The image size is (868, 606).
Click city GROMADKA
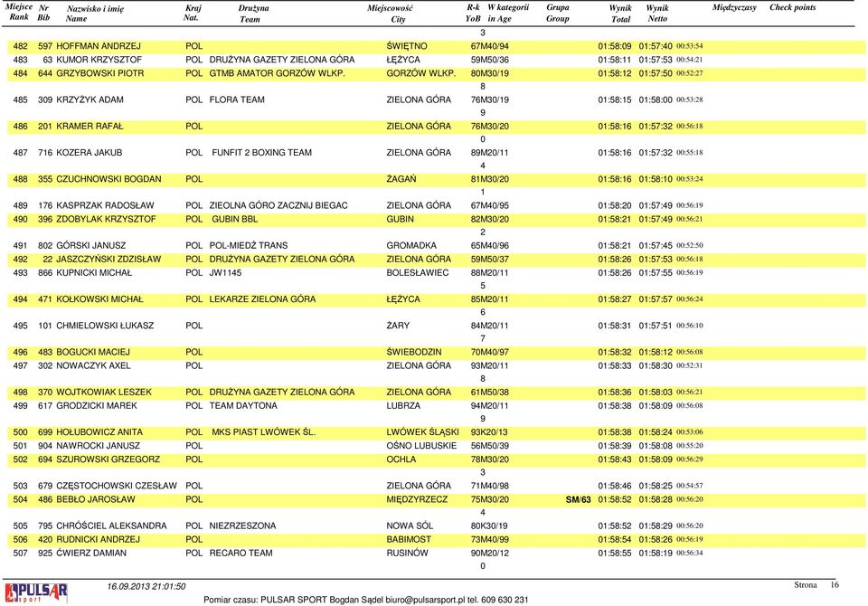(x=411, y=245)
